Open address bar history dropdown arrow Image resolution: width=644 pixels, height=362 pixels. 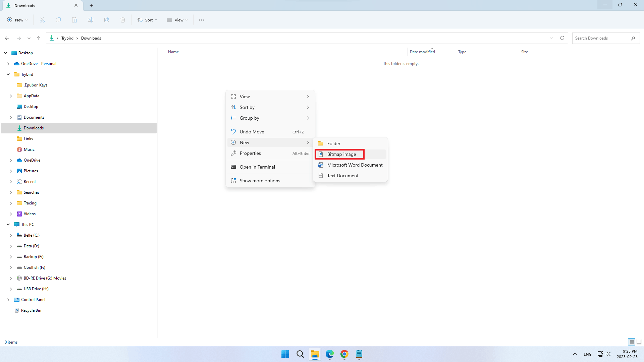[x=551, y=38]
